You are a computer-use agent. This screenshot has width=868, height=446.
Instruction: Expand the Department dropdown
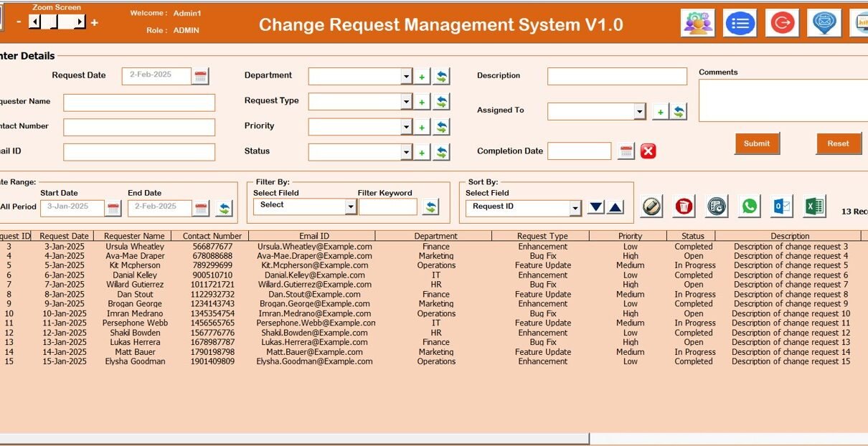(407, 77)
